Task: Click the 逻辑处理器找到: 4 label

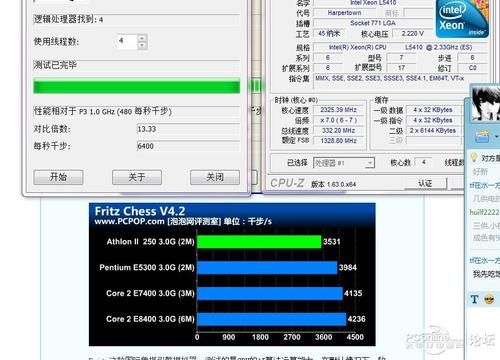Action: click(68, 19)
